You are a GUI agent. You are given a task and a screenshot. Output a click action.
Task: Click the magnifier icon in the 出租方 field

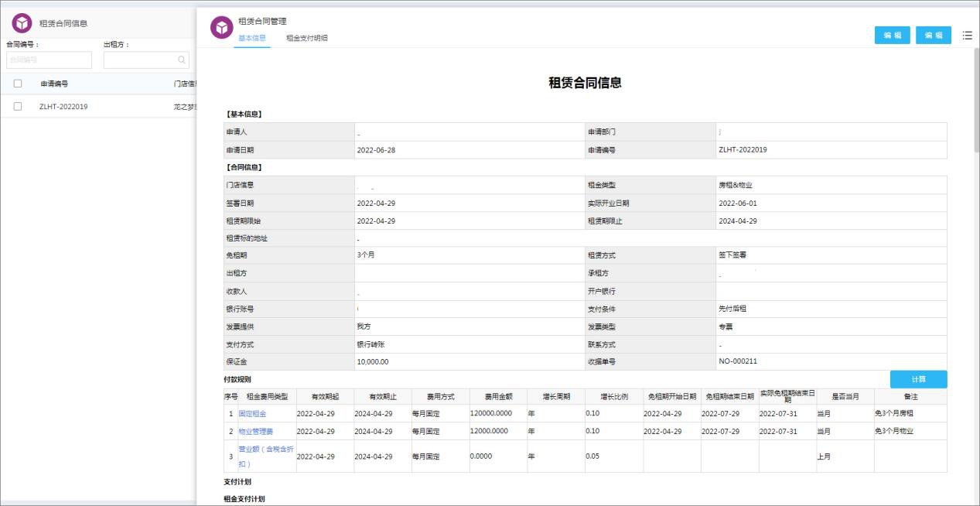(x=182, y=60)
